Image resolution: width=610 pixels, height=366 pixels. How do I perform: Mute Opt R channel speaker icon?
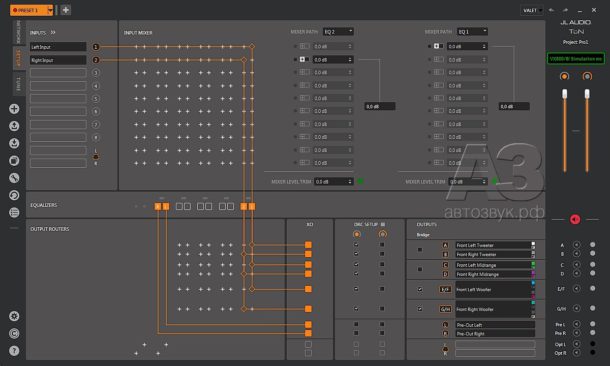tap(577, 352)
